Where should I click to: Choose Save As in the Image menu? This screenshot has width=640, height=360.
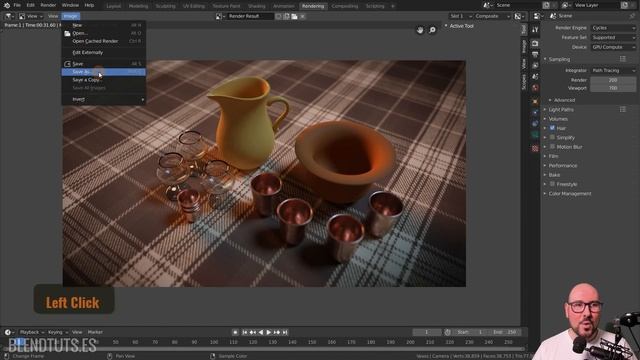click(x=103, y=72)
